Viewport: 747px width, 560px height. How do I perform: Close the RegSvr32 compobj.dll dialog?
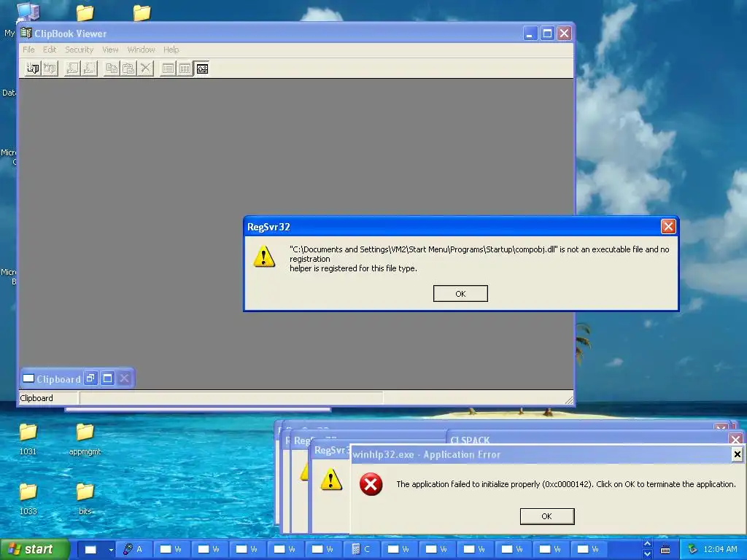668,227
